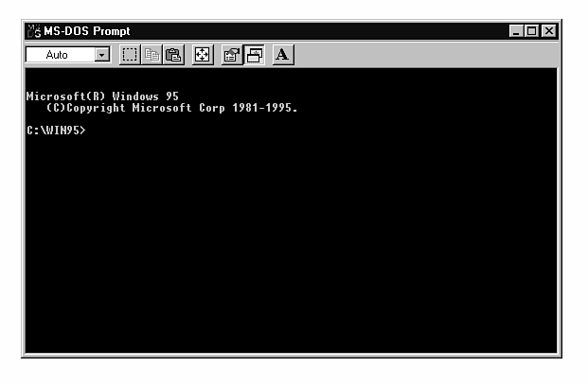Expand the Auto font size dropdown arrow

point(101,55)
